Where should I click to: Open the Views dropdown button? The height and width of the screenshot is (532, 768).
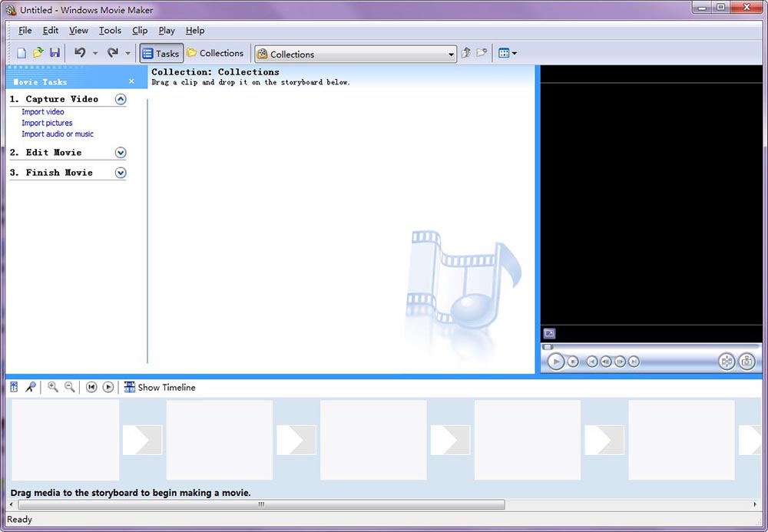(508, 53)
